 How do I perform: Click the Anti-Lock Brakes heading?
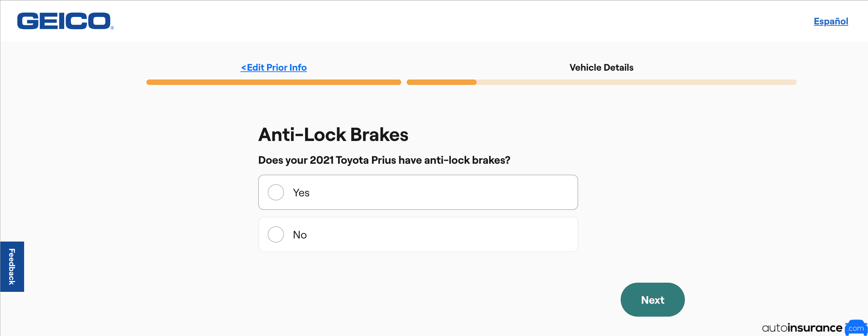click(x=333, y=135)
